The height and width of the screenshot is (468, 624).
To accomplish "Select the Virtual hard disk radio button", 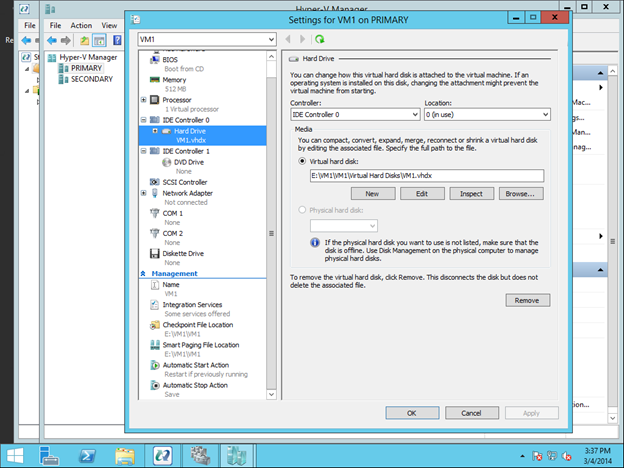I will 303,160.
